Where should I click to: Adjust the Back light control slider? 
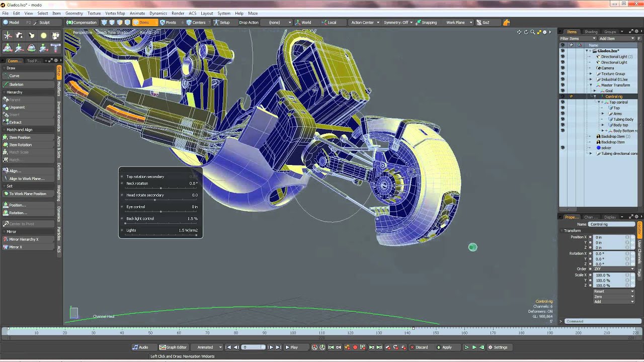pyautogui.click(x=161, y=223)
